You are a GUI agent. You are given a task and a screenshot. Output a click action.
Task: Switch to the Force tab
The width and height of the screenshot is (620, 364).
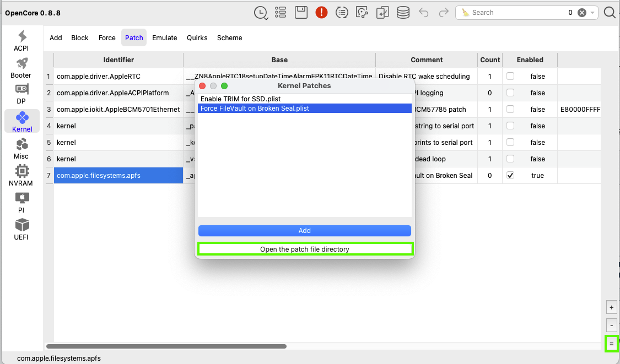point(107,37)
